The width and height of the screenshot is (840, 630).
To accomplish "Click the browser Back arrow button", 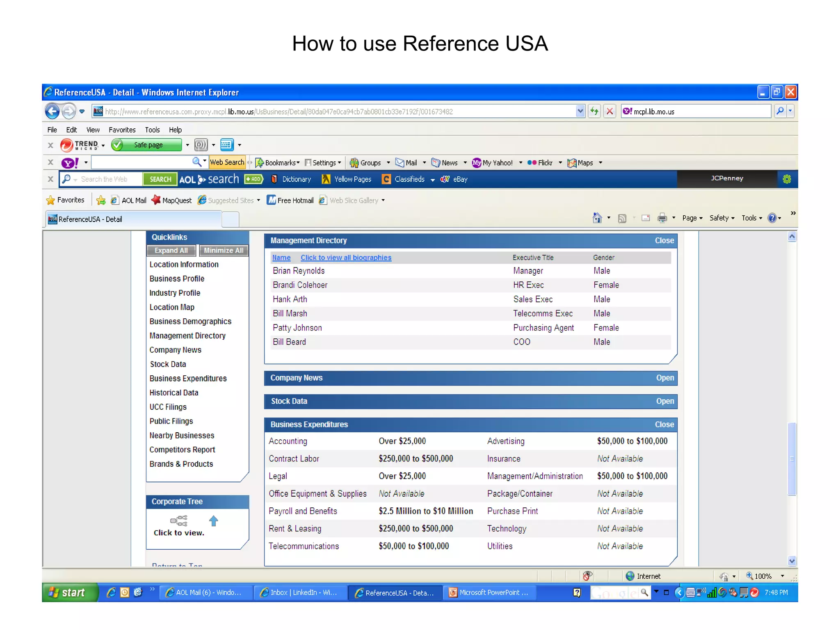I will [x=52, y=111].
